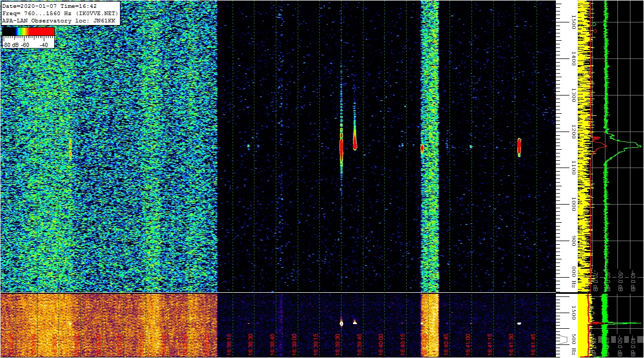Click the 900 frequency axis label

pyautogui.click(x=573, y=241)
